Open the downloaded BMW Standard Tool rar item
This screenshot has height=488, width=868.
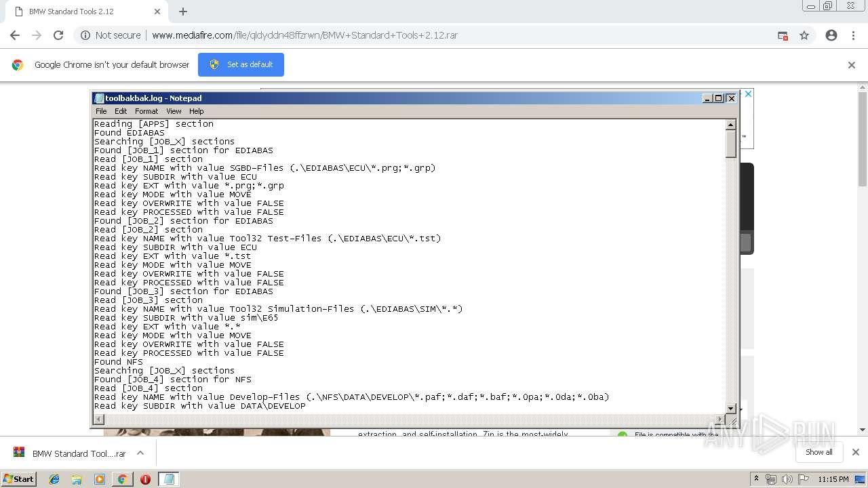click(x=70, y=453)
